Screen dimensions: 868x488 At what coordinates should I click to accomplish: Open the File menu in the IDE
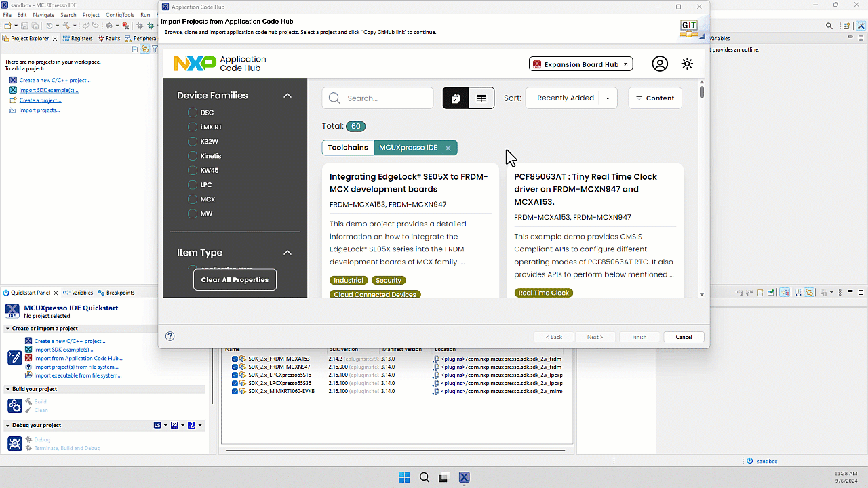(7, 15)
